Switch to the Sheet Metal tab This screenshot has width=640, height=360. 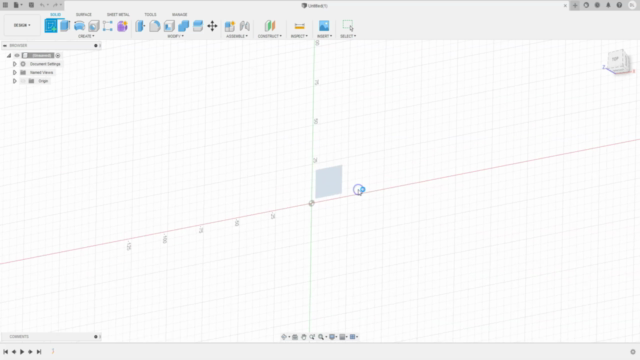(118, 15)
